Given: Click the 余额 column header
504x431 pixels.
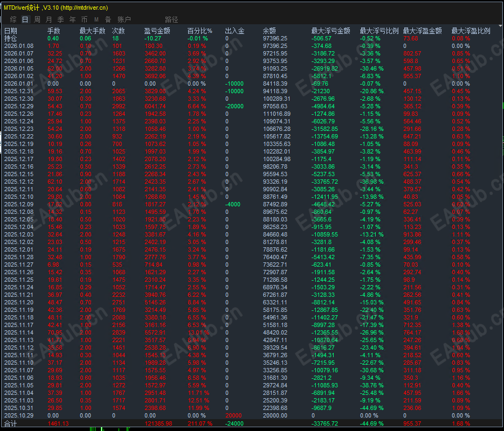Looking at the screenshot, I should pyautogui.click(x=270, y=31).
